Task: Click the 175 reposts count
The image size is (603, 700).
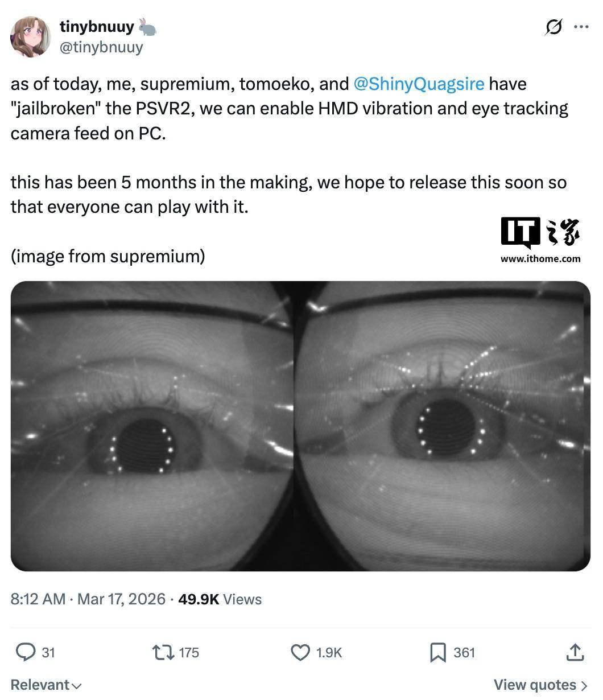Action: pyautogui.click(x=189, y=652)
